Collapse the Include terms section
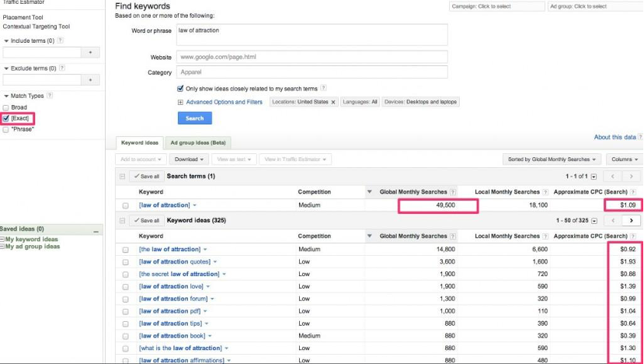The width and height of the screenshot is (644, 364). tap(6, 41)
